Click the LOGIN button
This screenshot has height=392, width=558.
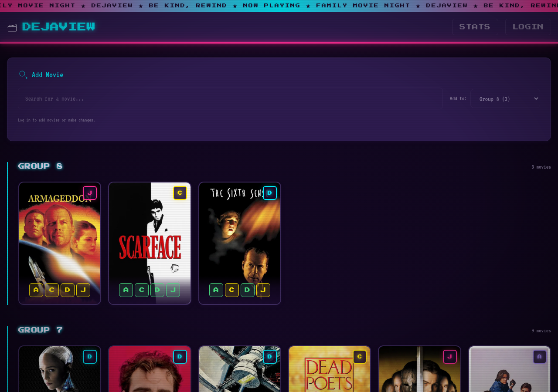(528, 27)
